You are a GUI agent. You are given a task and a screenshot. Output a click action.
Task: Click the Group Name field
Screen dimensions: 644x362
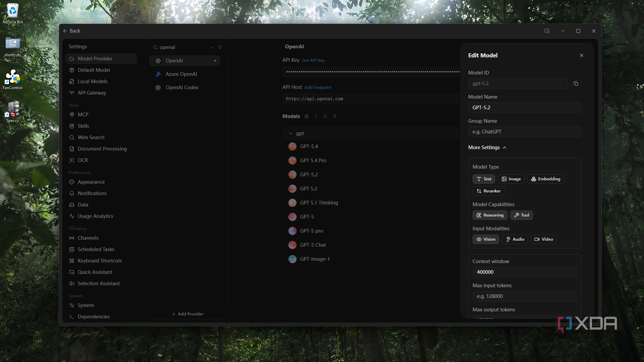(525, 132)
